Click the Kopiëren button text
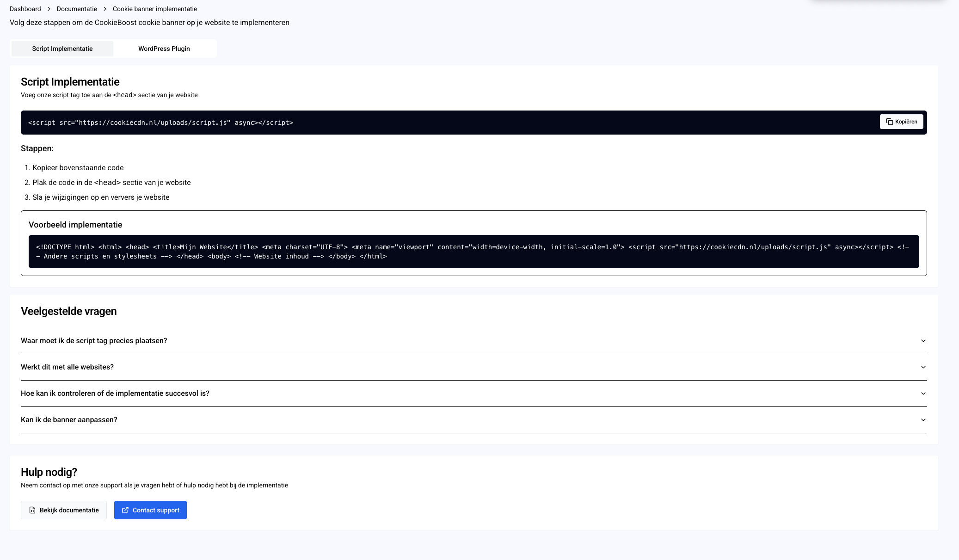 point(906,122)
